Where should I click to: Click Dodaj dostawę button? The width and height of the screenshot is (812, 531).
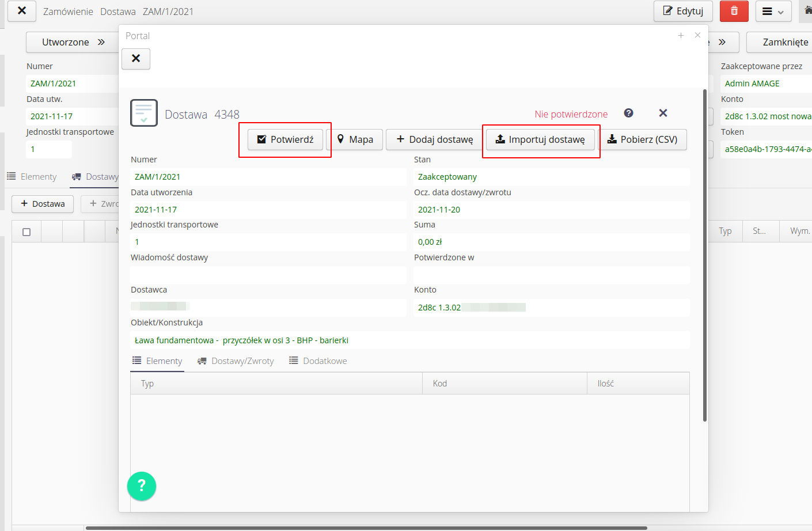(434, 139)
